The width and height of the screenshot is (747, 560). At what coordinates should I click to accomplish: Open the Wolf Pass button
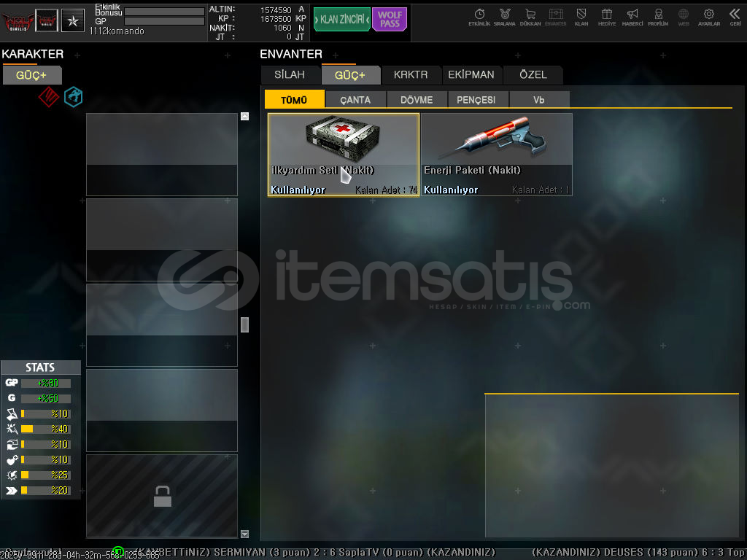390,19
